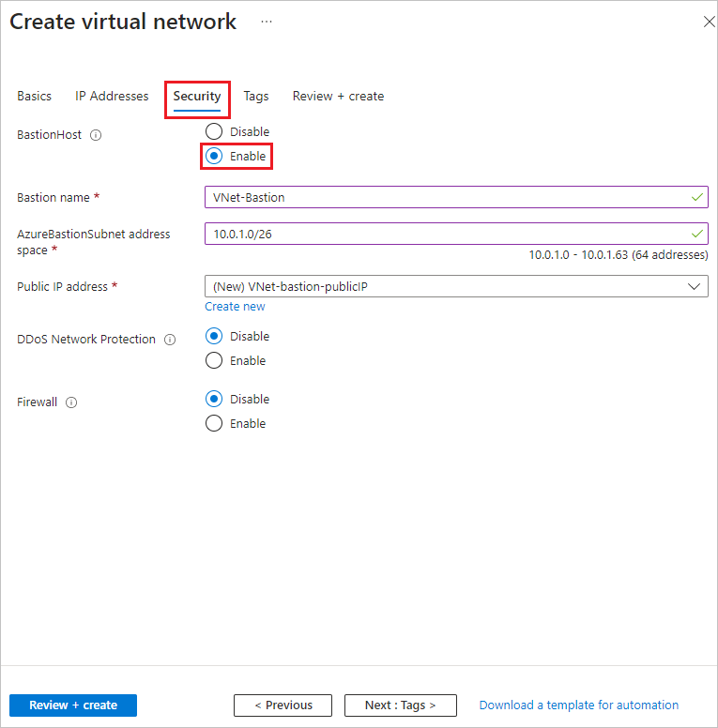Switch to the Basics tab
718x728 pixels.
click(35, 96)
